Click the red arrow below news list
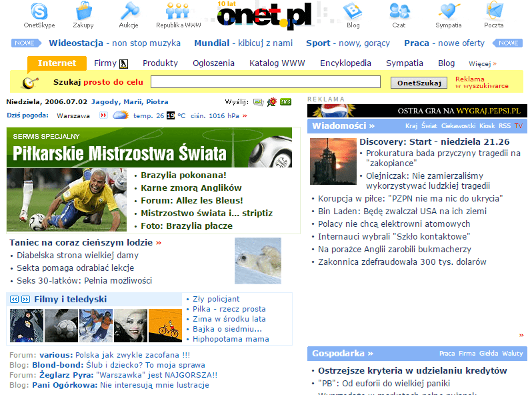 (x=521, y=336)
